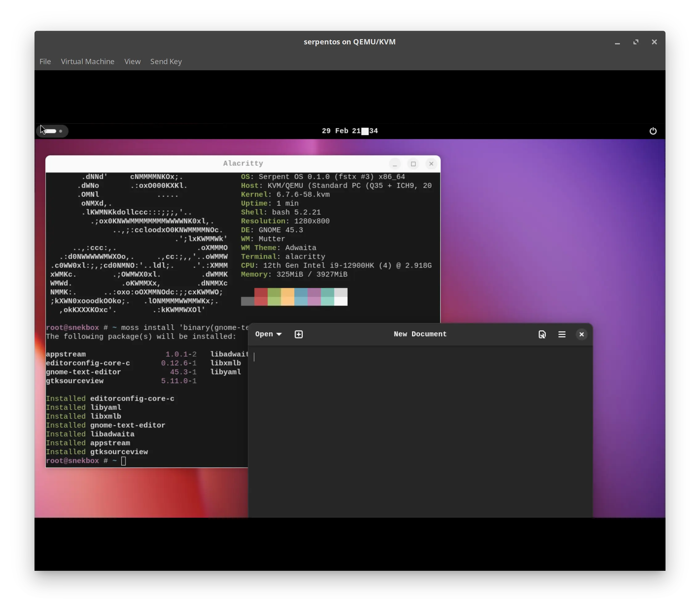Click the find document search icon
This screenshot has width=700, height=609.
tap(542, 334)
